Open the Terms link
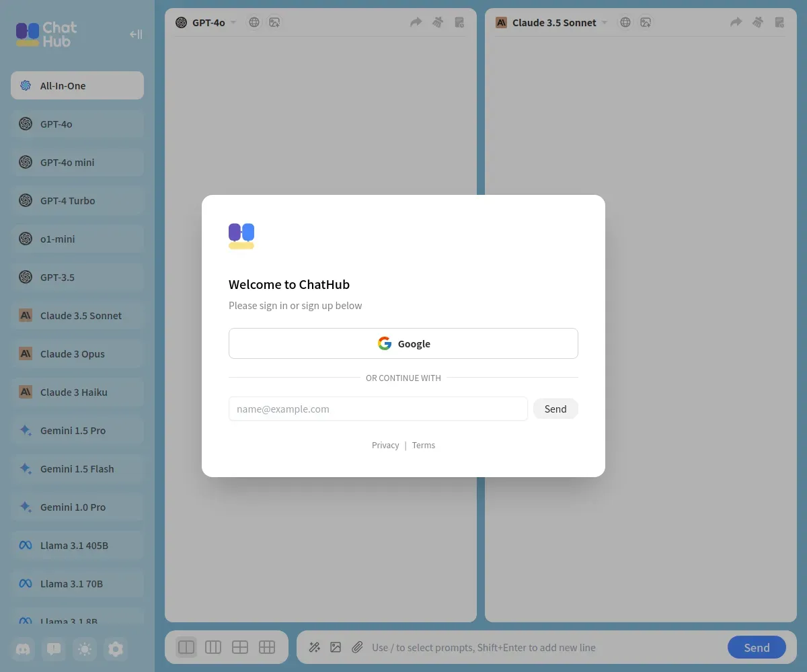The width and height of the screenshot is (807, 672). pos(424,445)
